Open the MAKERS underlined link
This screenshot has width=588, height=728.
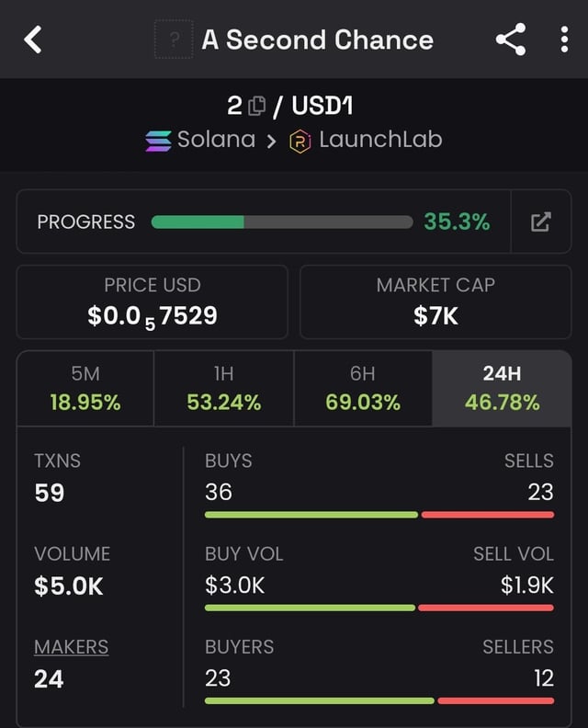click(x=71, y=647)
